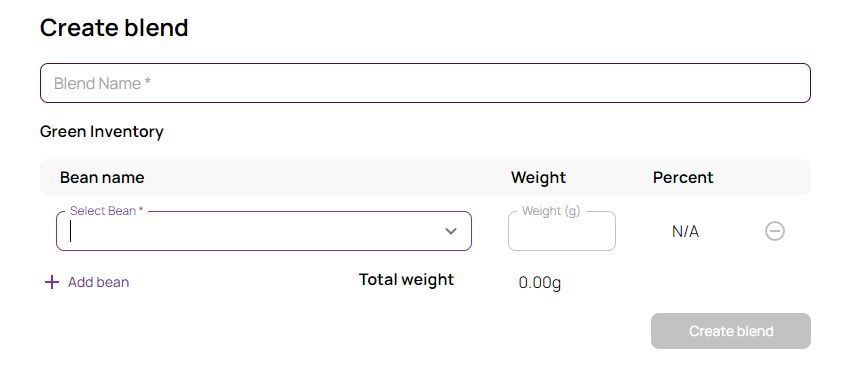This screenshot has height=380, width=853.
Task: Click the Weight (g) floating label
Action: pos(551,211)
